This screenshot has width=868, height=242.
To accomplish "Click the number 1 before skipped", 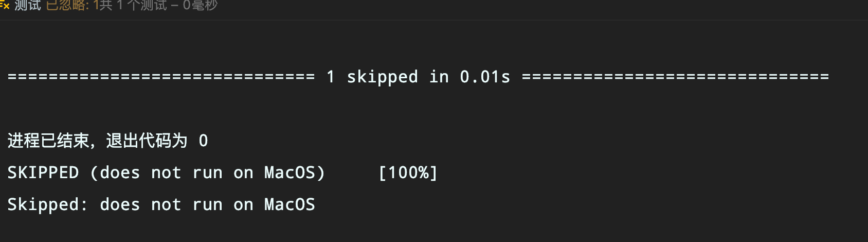I will click(x=331, y=77).
